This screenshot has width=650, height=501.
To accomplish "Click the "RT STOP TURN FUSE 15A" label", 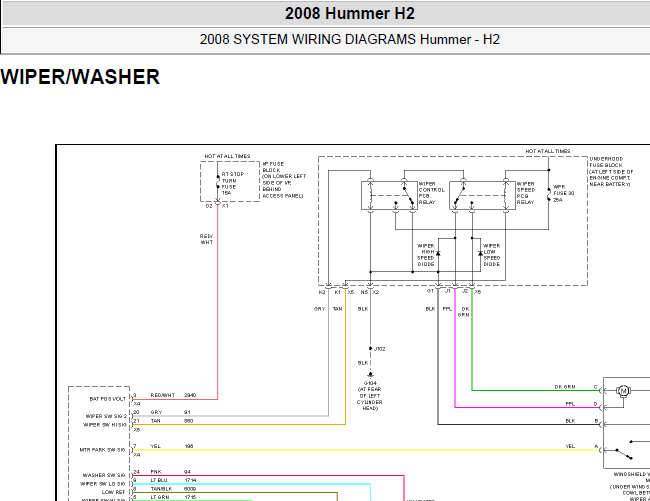I will (x=232, y=184).
